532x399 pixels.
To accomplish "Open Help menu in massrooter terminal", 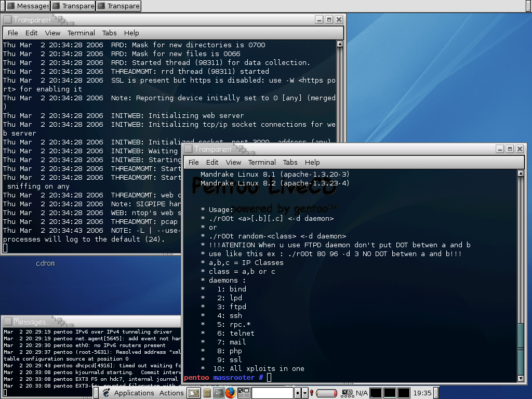I will click(x=312, y=162).
